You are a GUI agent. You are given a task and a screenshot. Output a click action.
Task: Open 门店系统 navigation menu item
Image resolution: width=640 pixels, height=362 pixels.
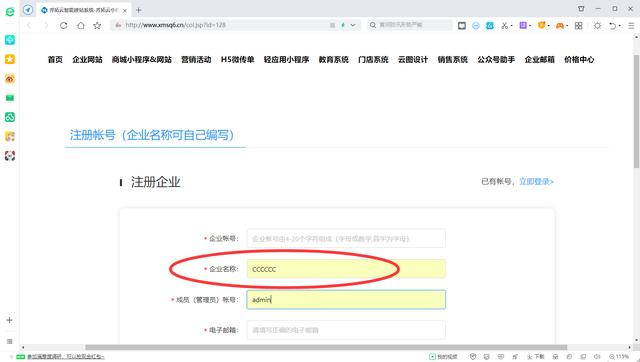pyautogui.click(x=373, y=60)
